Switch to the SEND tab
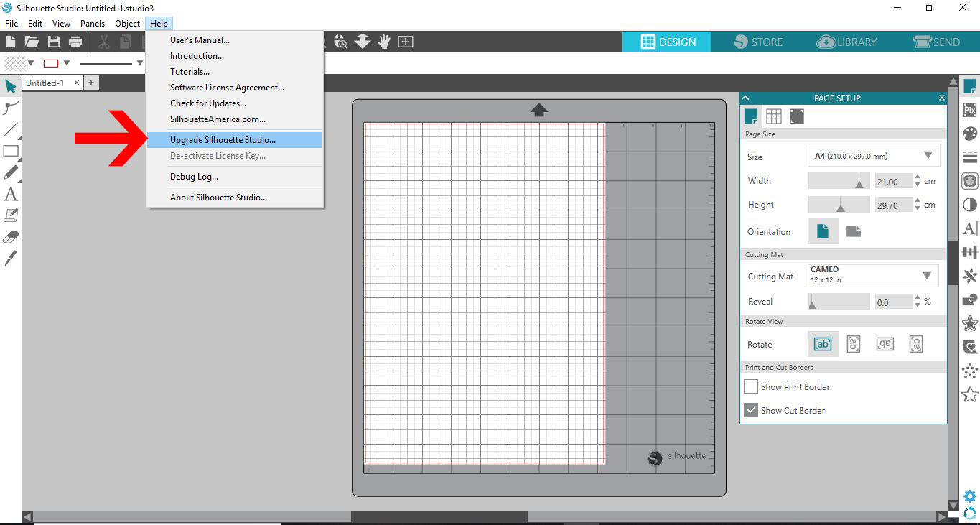980x525 pixels. click(x=936, y=42)
